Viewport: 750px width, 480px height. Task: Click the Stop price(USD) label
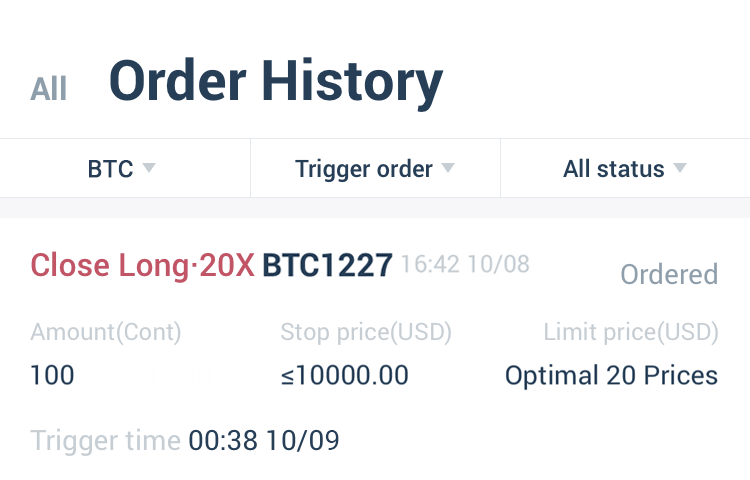coord(366,332)
